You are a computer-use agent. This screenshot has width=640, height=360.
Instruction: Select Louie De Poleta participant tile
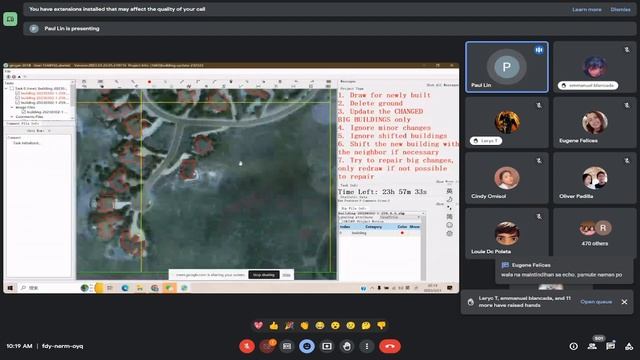(507, 233)
